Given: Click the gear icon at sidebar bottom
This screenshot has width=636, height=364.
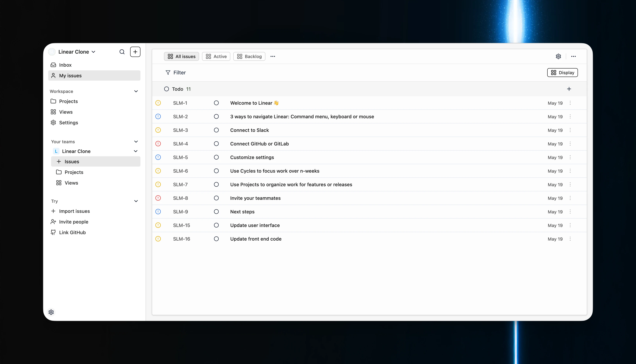Looking at the screenshot, I should point(51,312).
